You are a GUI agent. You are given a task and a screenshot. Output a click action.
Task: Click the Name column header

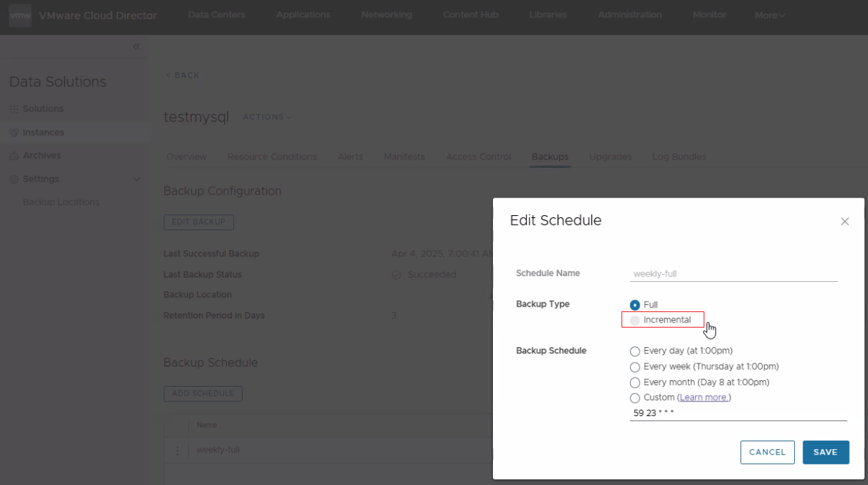[x=206, y=425]
